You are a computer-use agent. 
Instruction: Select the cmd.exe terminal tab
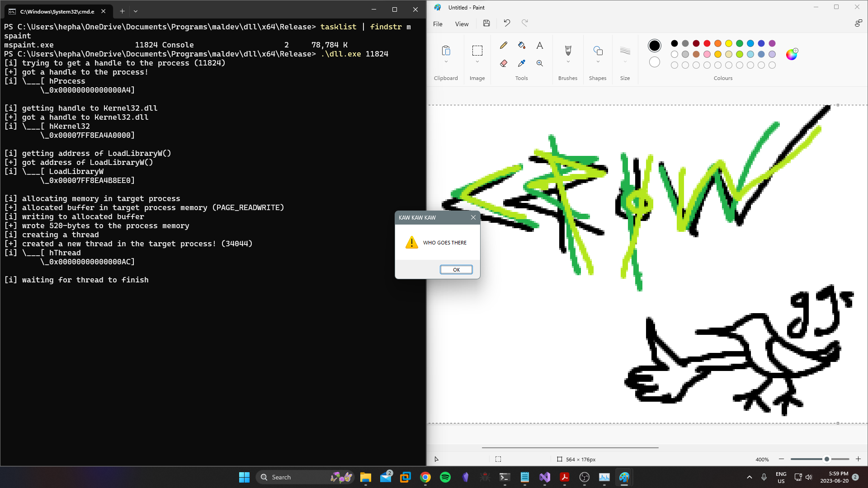click(x=57, y=11)
